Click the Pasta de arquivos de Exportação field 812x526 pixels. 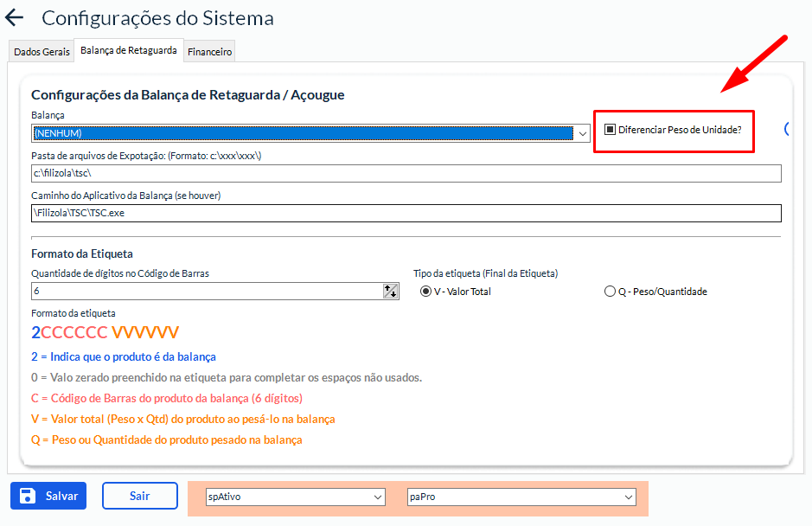click(x=406, y=174)
